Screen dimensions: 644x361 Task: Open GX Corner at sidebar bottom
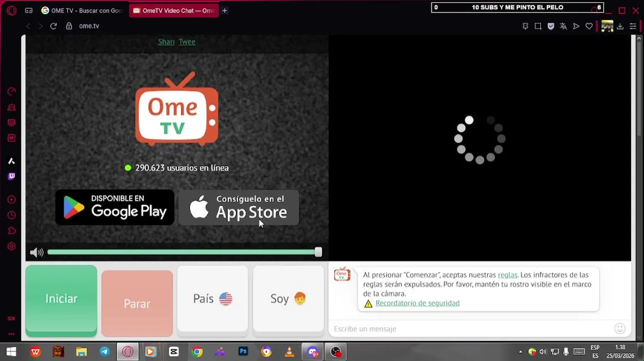click(x=12, y=318)
